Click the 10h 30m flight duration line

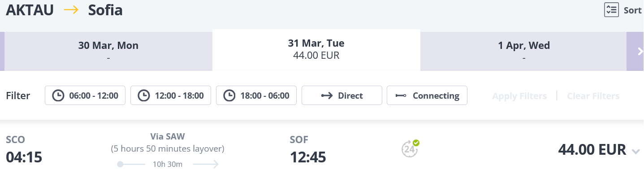[x=168, y=164]
